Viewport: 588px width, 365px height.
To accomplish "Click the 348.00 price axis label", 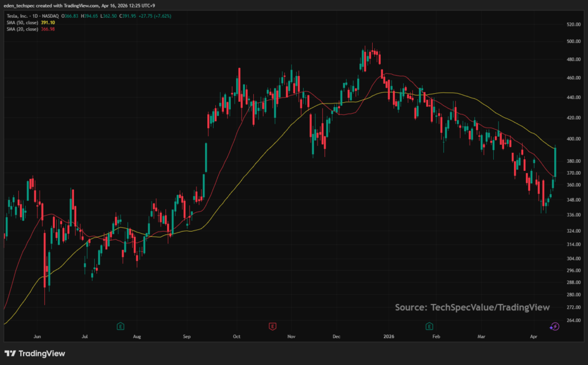I will coord(574,200).
